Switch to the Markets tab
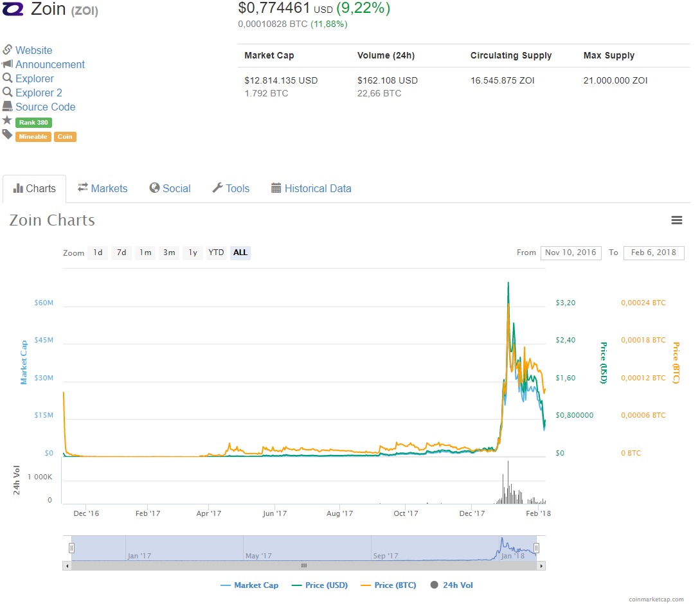 click(x=103, y=188)
